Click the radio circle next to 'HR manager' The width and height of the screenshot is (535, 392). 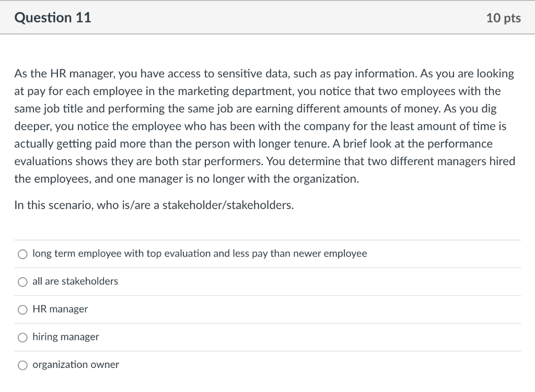[x=22, y=309]
